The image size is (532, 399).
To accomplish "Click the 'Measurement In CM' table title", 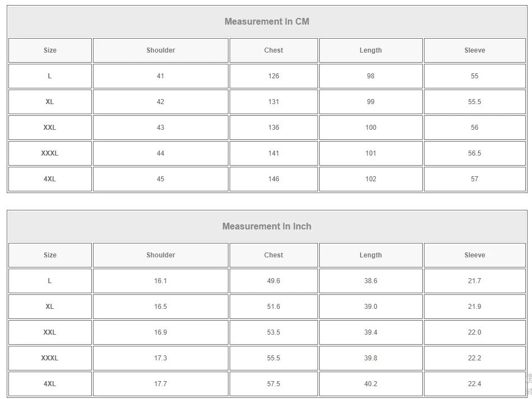I will tap(267, 22).
